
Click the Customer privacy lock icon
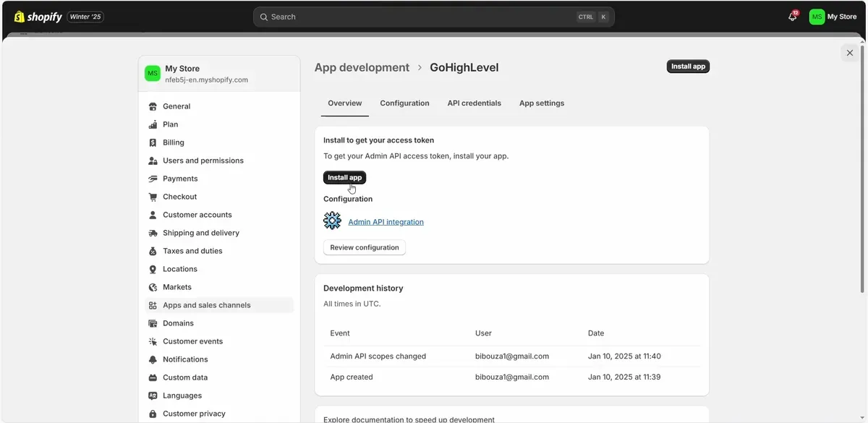point(153,414)
